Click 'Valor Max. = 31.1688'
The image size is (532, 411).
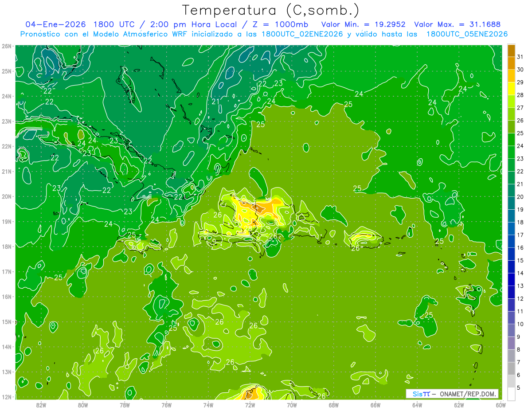(x=457, y=24)
